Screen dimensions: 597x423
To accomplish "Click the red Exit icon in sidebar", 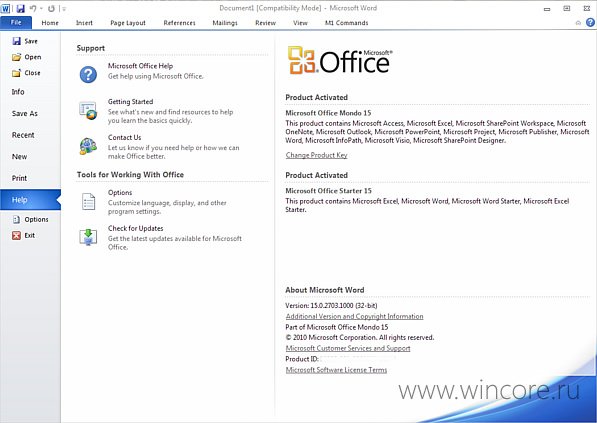I will tap(16, 236).
